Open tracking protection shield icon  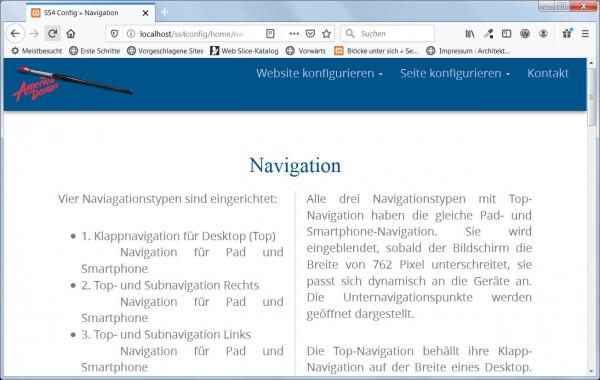pos(114,34)
